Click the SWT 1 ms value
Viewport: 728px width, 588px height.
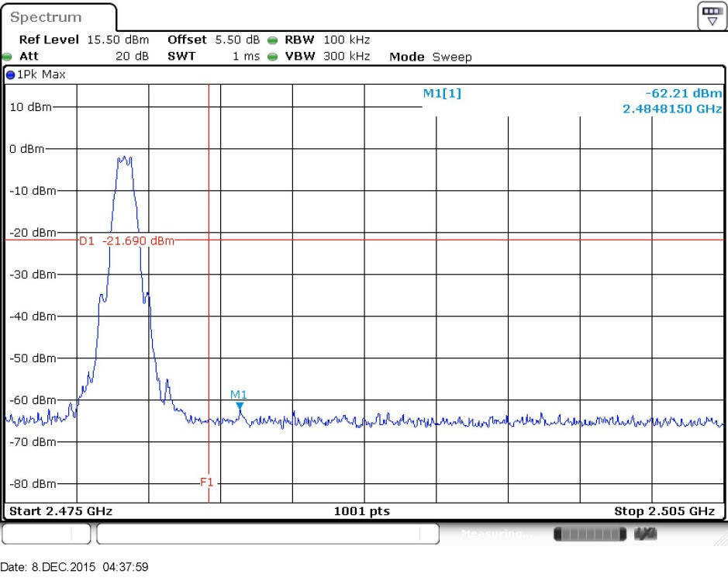coord(246,56)
